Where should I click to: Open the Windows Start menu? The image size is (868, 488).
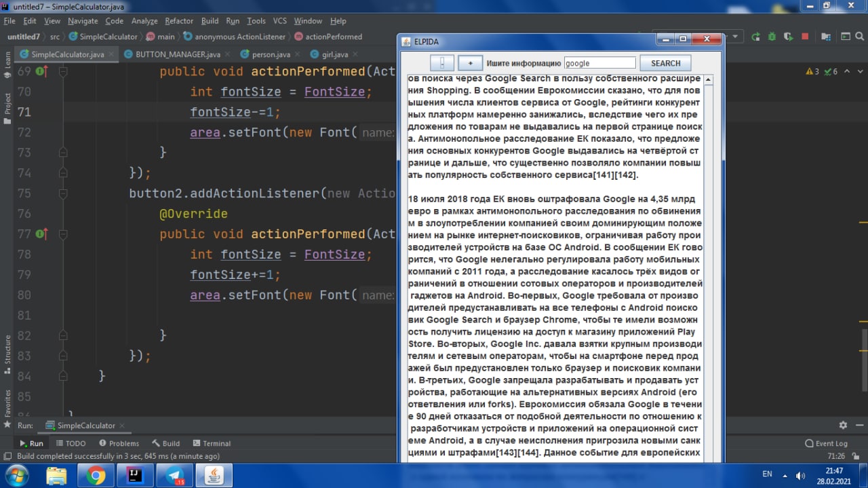(17, 475)
